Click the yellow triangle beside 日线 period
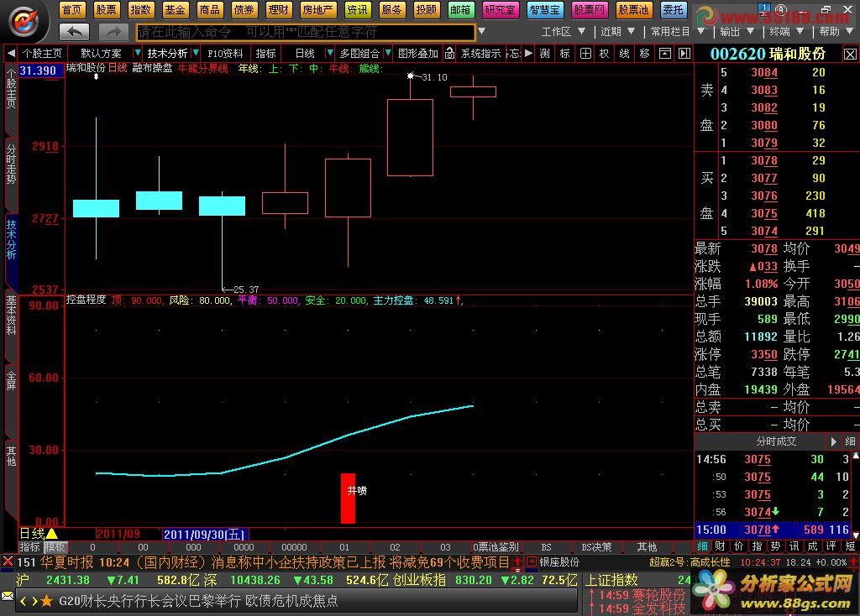This screenshot has width=860, height=616. tap(51, 533)
